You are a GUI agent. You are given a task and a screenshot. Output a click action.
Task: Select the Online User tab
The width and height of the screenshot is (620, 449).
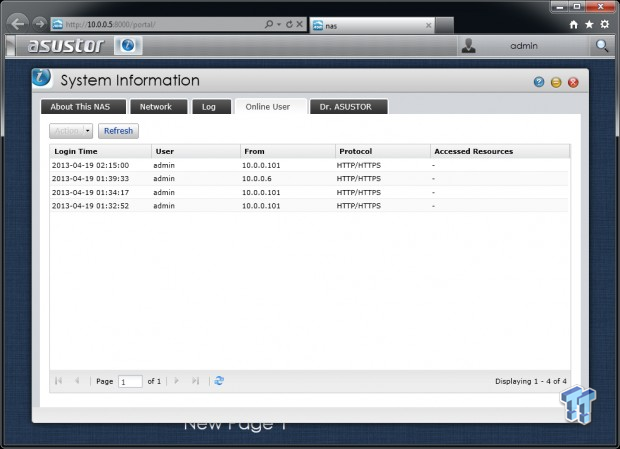[x=270, y=107]
